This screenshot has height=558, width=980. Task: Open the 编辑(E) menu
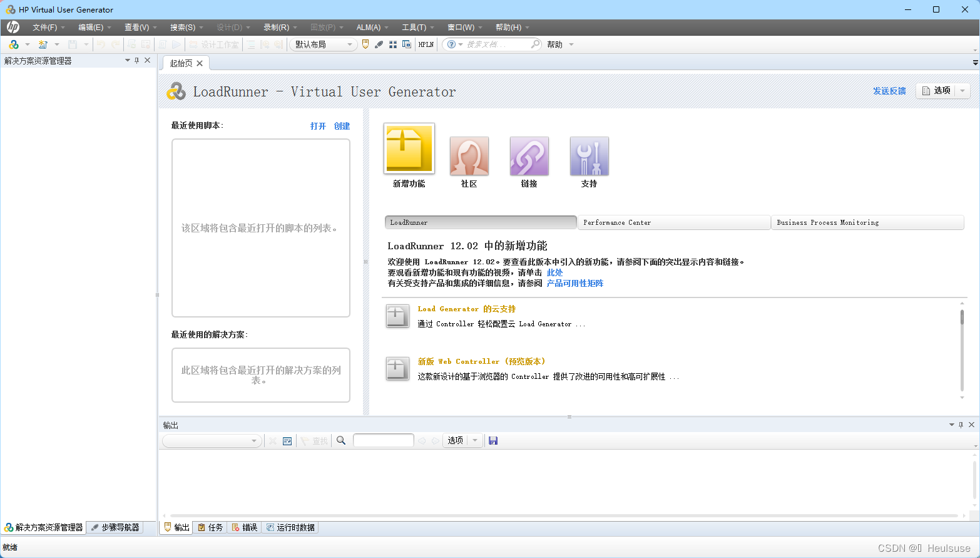coord(94,28)
